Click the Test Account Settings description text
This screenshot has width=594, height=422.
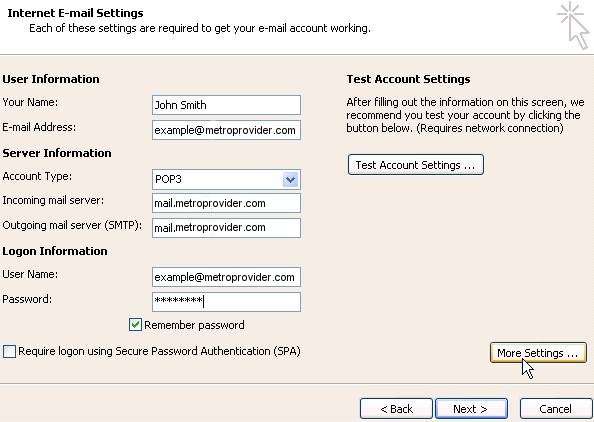465,115
